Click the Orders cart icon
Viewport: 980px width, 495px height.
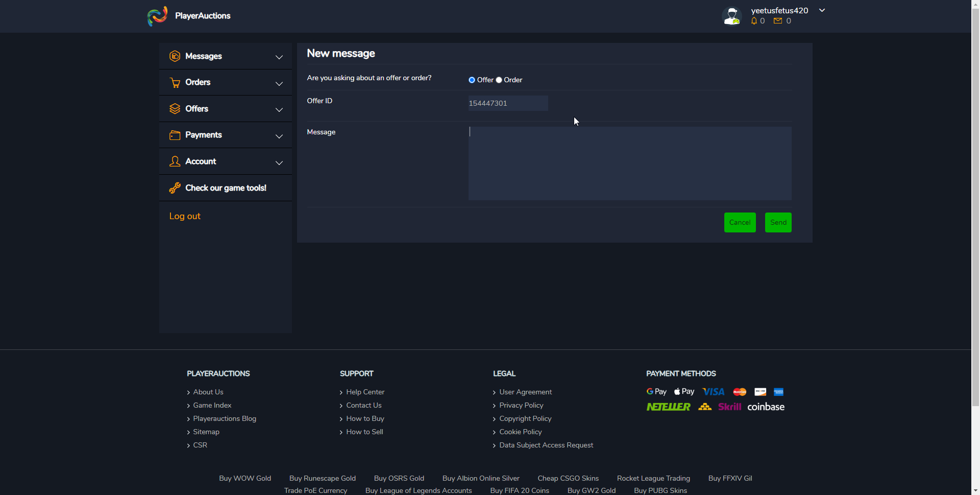175,83
